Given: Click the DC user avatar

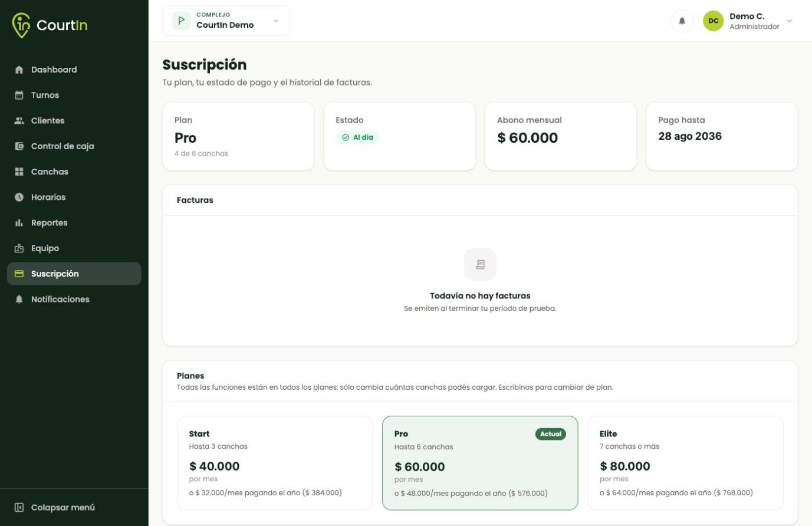Looking at the screenshot, I should [x=713, y=21].
